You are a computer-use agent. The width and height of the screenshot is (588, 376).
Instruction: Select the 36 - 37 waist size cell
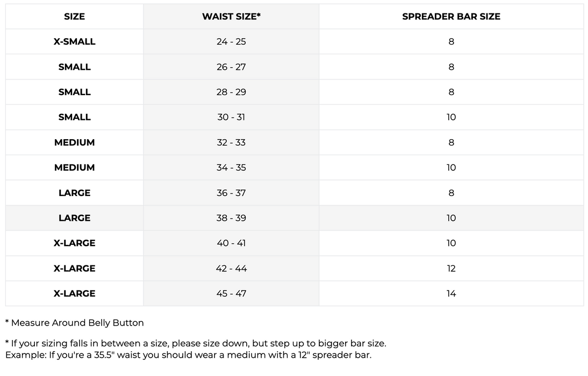[231, 193]
